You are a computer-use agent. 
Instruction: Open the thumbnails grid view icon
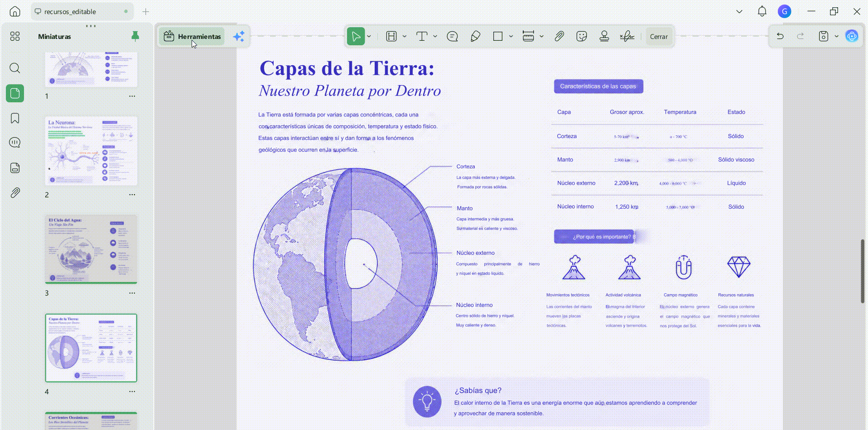[x=15, y=36]
